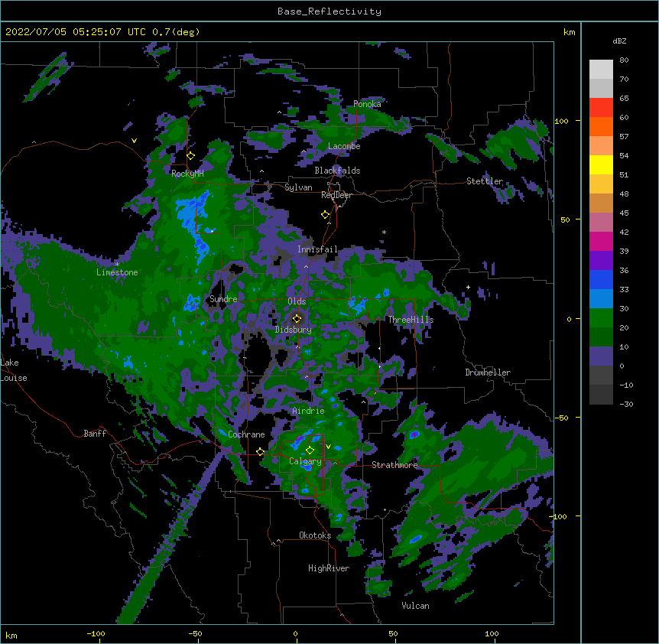The width and height of the screenshot is (659, 644).
Task: Click the Olds city label
Action: point(297,301)
